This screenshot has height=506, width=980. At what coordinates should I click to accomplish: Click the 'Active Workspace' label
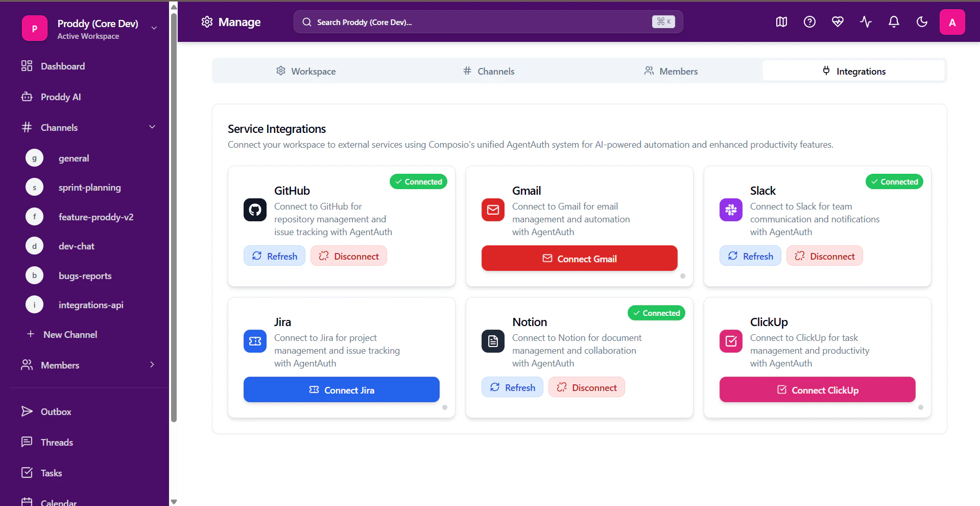coord(88,36)
